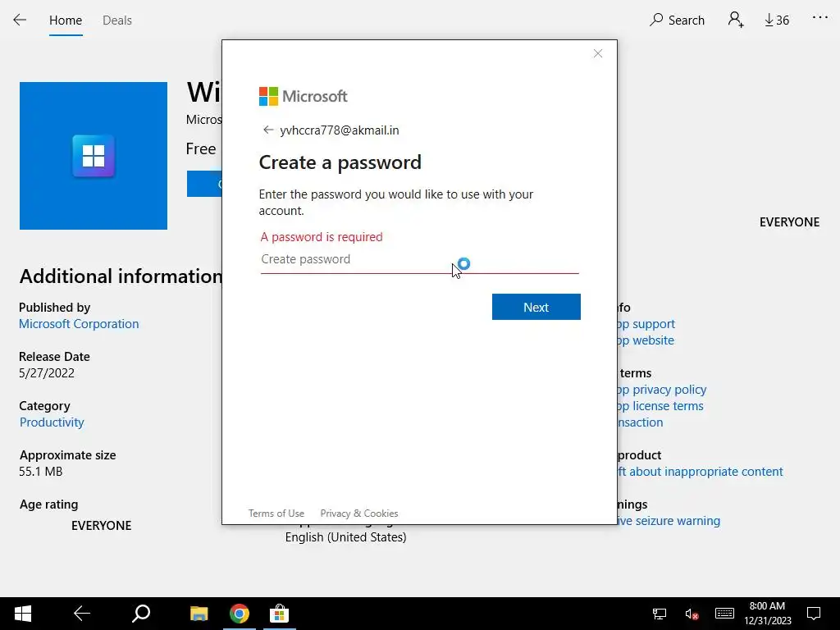The width and height of the screenshot is (840, 630).
Task: Click the Store back arrow
Action: 20,21
